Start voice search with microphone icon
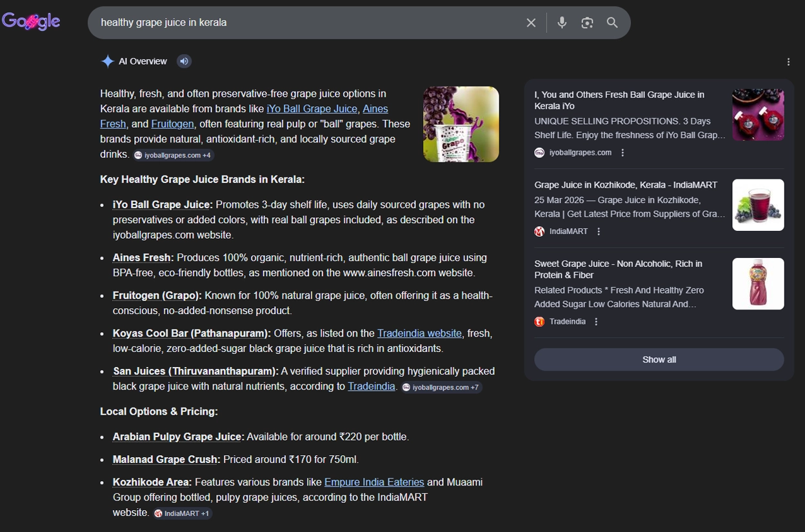This screenshot has width=805, height=532. [x=562, y=23]
